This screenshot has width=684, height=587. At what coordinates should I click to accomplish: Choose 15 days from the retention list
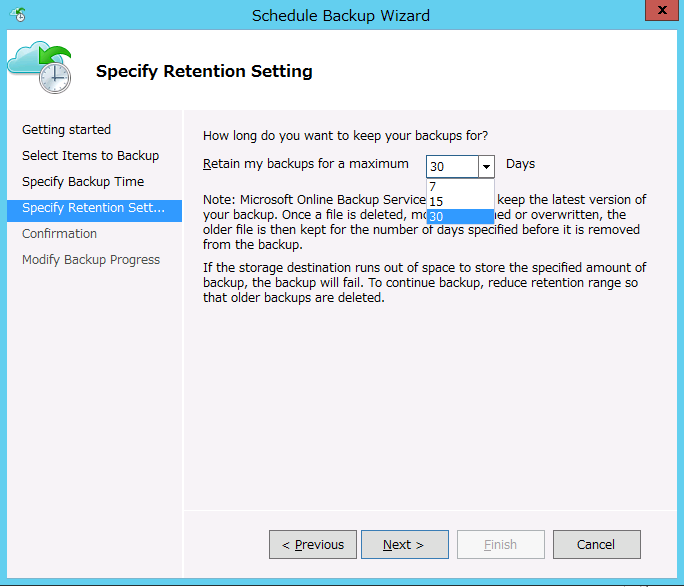point(459,202)
